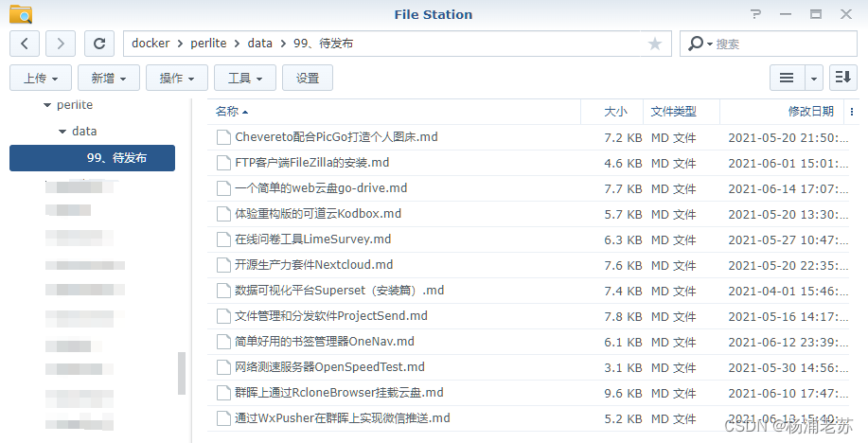
Task: Refresh the current folder listing
Action: [99, 44]
